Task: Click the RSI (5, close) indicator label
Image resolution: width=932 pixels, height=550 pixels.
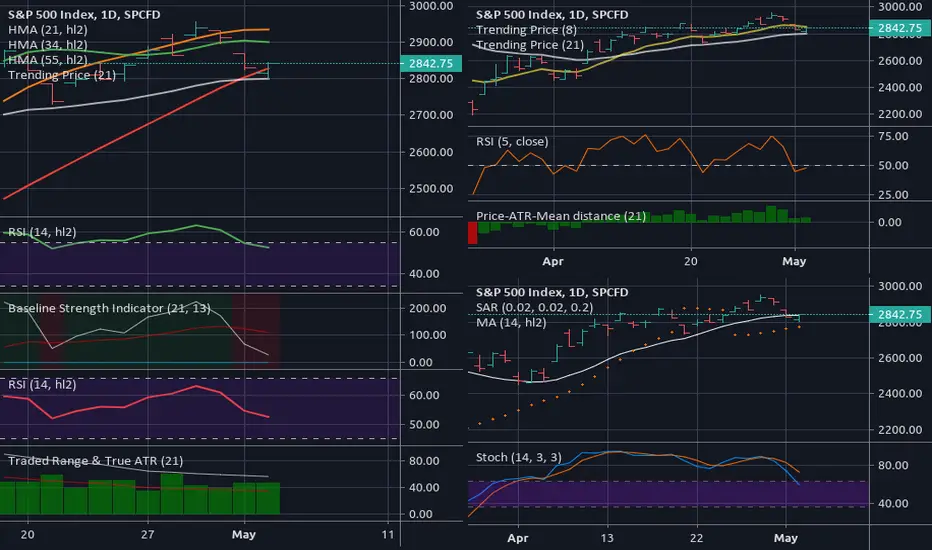Action: click(512, 142)
